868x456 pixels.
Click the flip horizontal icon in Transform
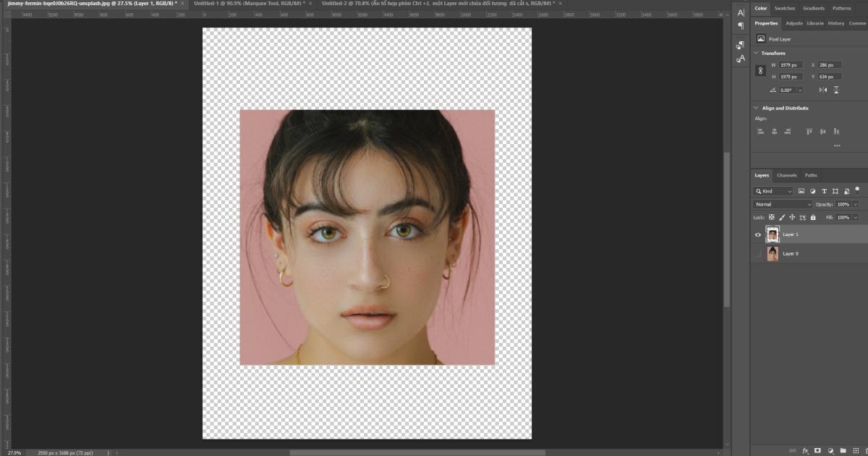pos(823,90)
